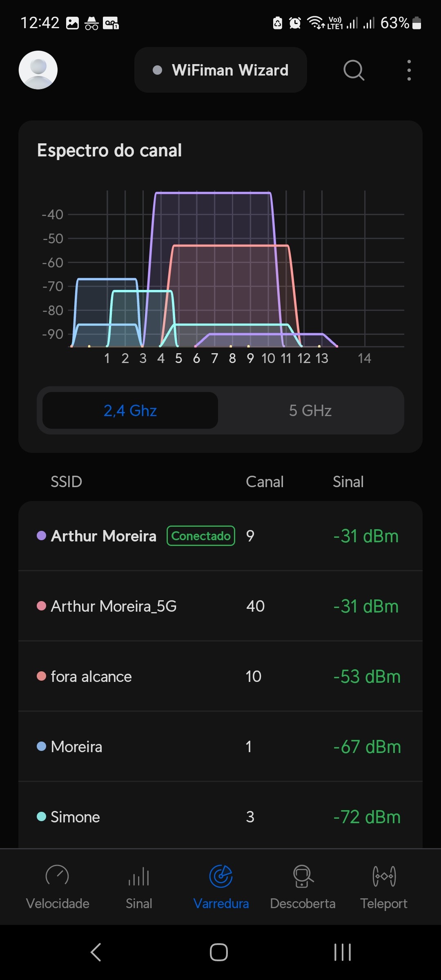Expand the WiFiman Wizard device selector

[x=220, y=70]
